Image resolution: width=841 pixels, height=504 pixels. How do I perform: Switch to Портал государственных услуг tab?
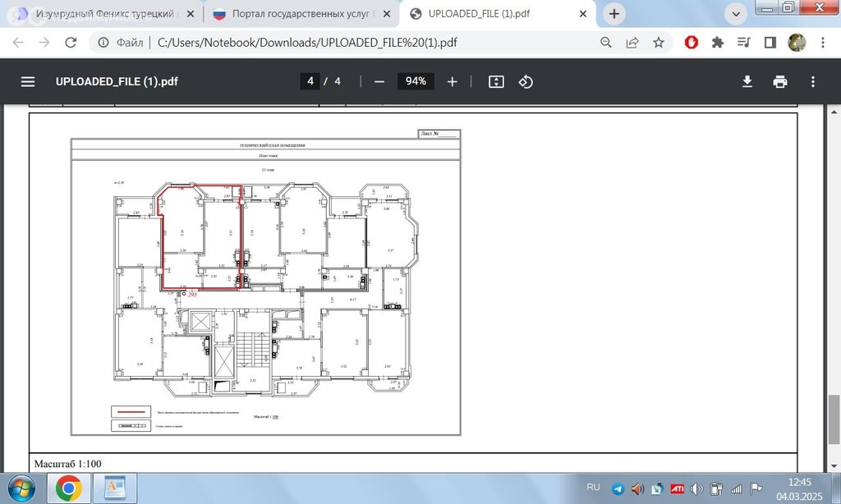pyautogui.click(x=301, y=14)
